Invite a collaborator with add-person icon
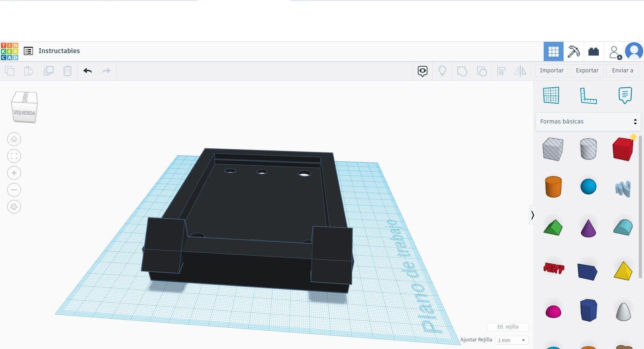The height and width of the screenshot is (349, 644). pyautogui.click(x=615, y=52)
